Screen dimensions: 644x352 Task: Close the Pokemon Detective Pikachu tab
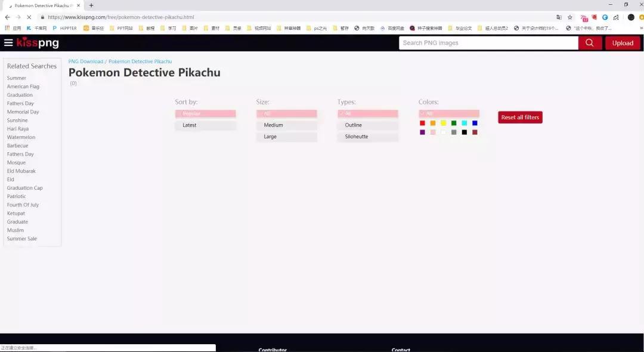[79, 5]
